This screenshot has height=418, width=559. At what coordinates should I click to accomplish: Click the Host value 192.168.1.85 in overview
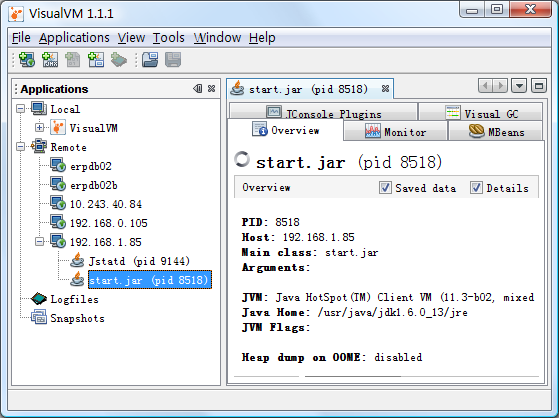[318, 237]
